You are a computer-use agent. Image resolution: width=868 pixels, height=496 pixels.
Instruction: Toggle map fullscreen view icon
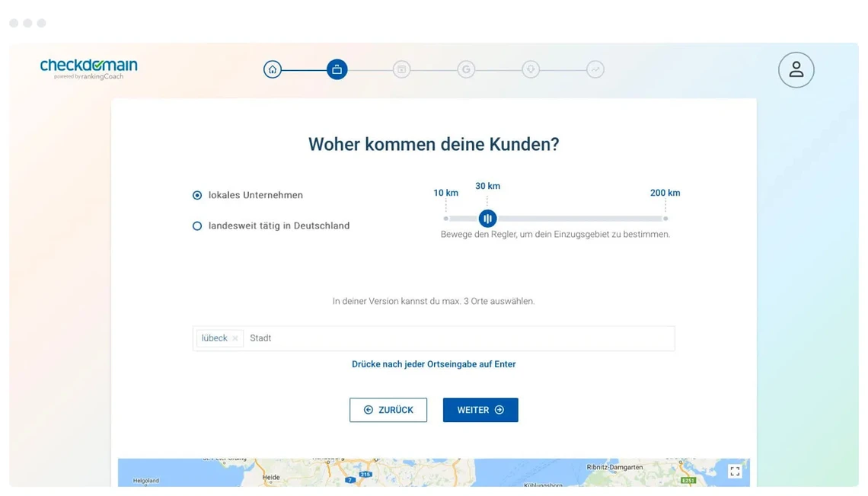coord(735,472)
